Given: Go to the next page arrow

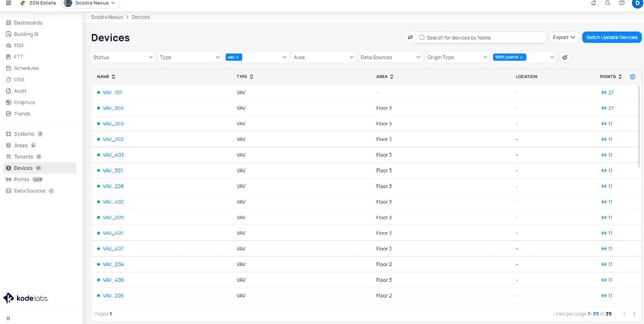Looking at the screenshot, I should [x=634, y=314].
